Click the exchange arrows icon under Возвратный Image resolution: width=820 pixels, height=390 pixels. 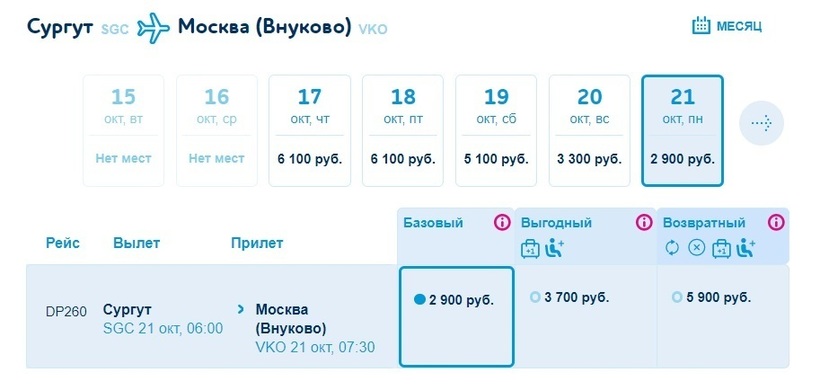tap(672, 248)
